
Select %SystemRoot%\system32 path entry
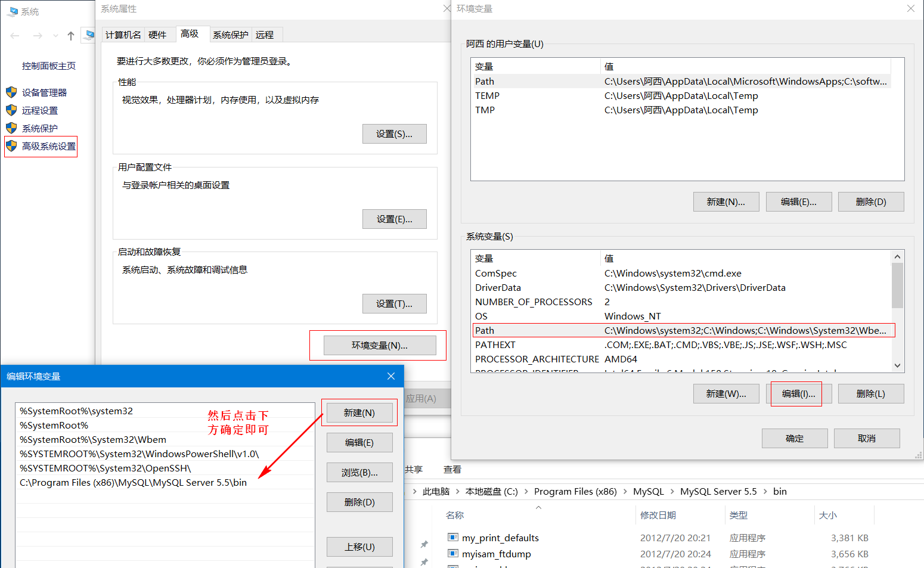coord(165,411)
